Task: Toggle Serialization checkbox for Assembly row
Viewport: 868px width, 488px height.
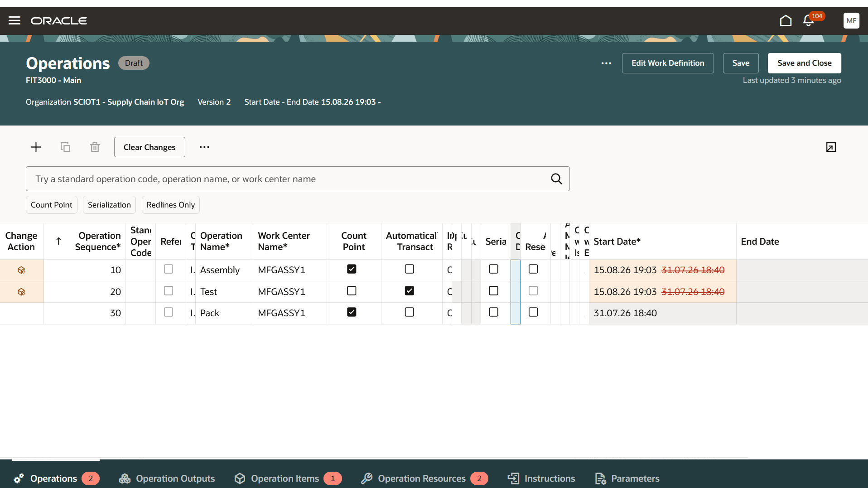Action: 494,269
